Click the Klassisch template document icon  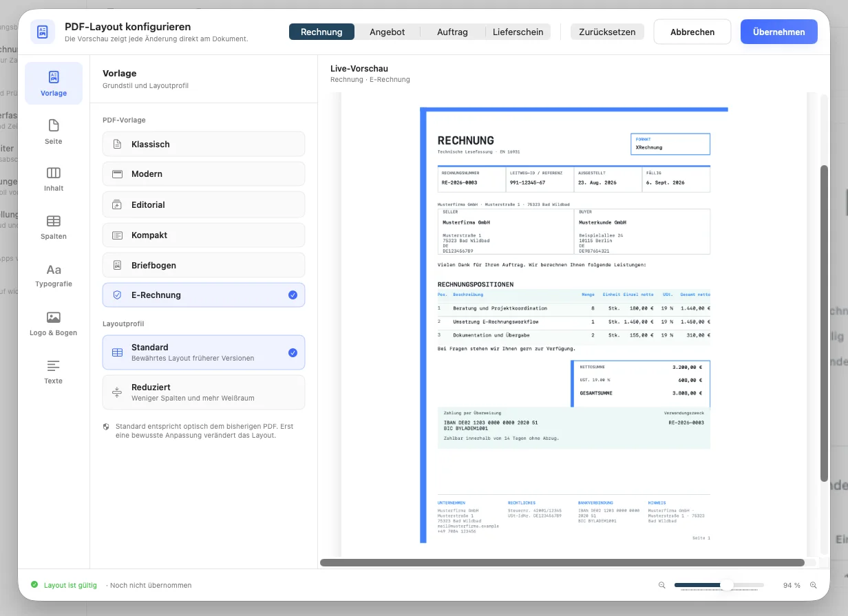pyautogui.click(x=117, y=145)
